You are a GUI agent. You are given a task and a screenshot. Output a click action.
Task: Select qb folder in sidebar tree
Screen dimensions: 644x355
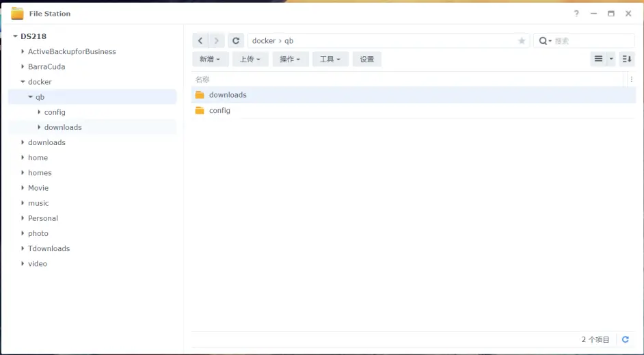[40, 97]
